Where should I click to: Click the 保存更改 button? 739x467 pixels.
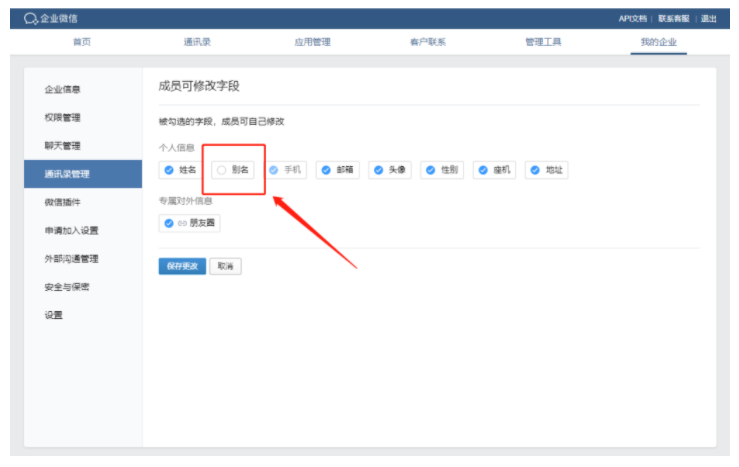click(181, 266)
